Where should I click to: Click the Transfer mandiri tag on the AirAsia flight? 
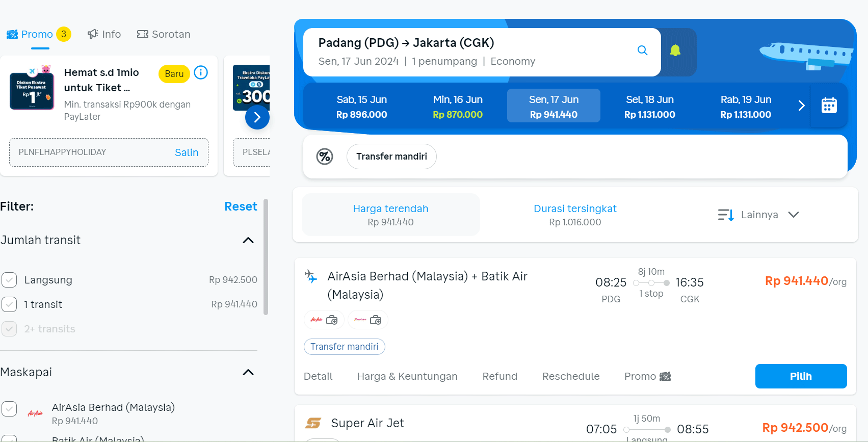pos(345,347)
